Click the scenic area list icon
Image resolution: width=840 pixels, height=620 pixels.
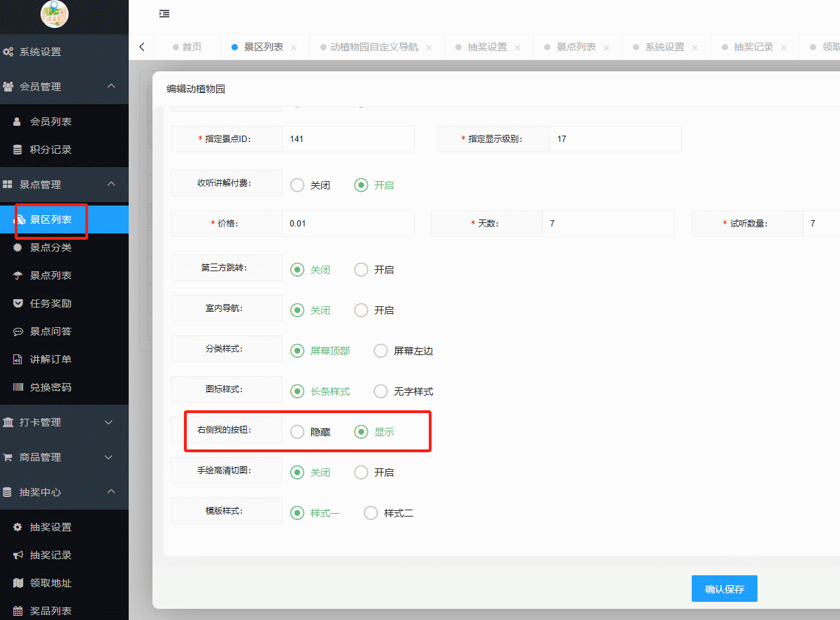(x=21, y=219)
